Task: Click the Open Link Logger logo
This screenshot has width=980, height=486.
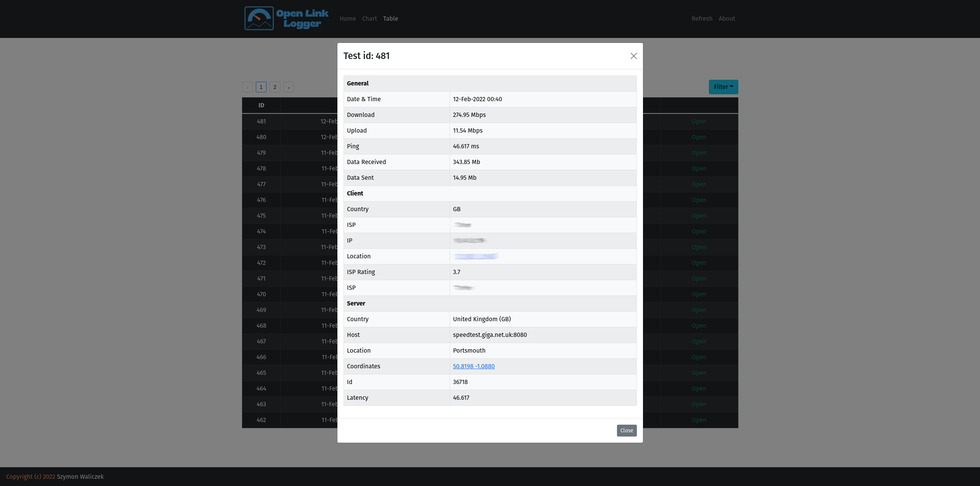Action: coord(286,18)
